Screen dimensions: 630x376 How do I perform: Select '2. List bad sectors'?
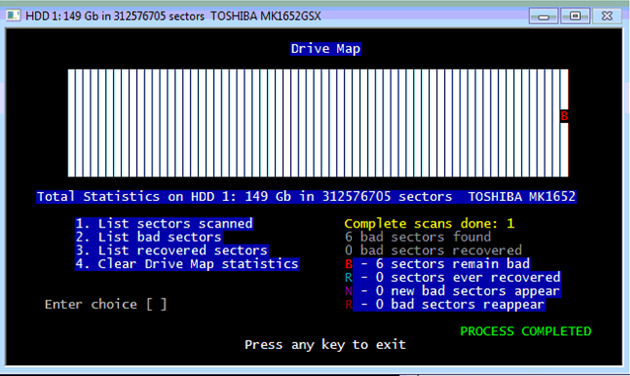pyautogui.click(x=148, y=237)
